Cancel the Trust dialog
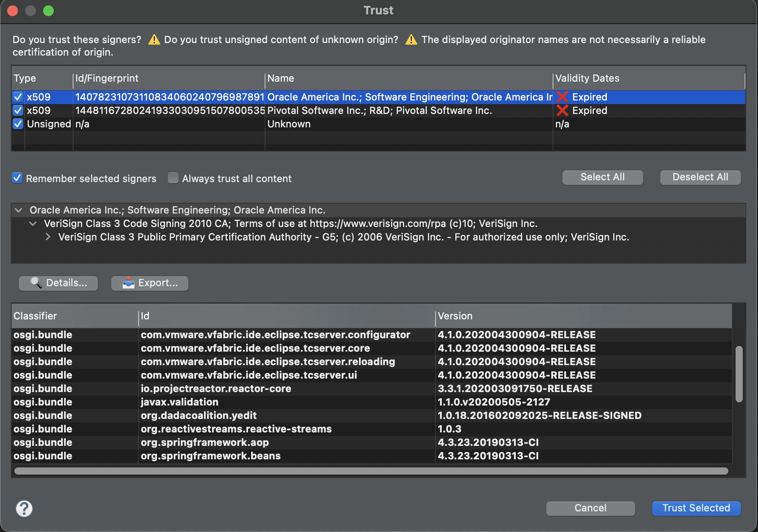The height and width of the screenshot is (532, 758). (x=590, y=508)
